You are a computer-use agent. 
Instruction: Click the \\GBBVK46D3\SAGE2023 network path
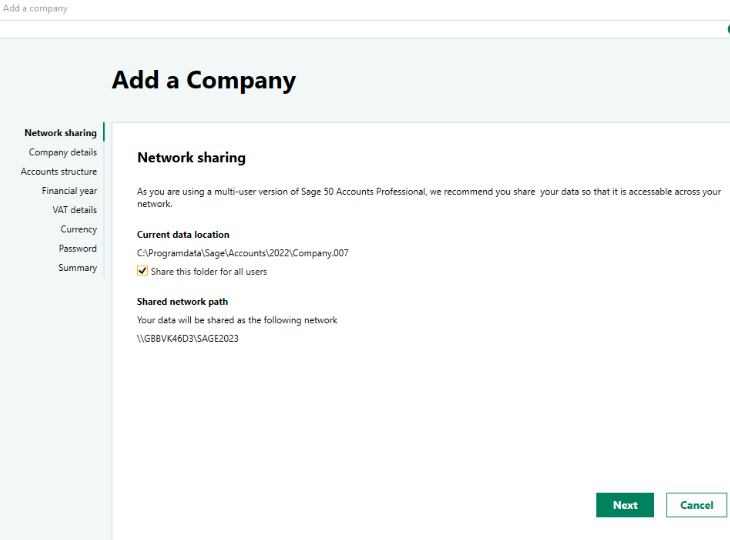click(188, 338)
